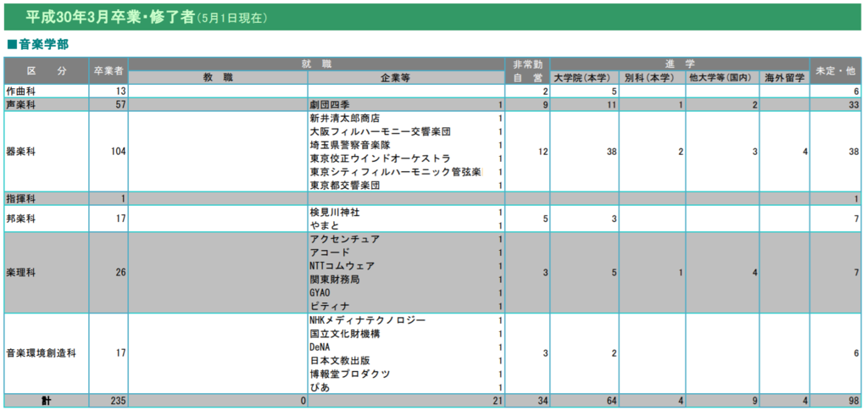Viewport: 868px width, 416px height.
Task: Select the 楽理科 row label
Action: pyautogui.click(x=20, y=272)
